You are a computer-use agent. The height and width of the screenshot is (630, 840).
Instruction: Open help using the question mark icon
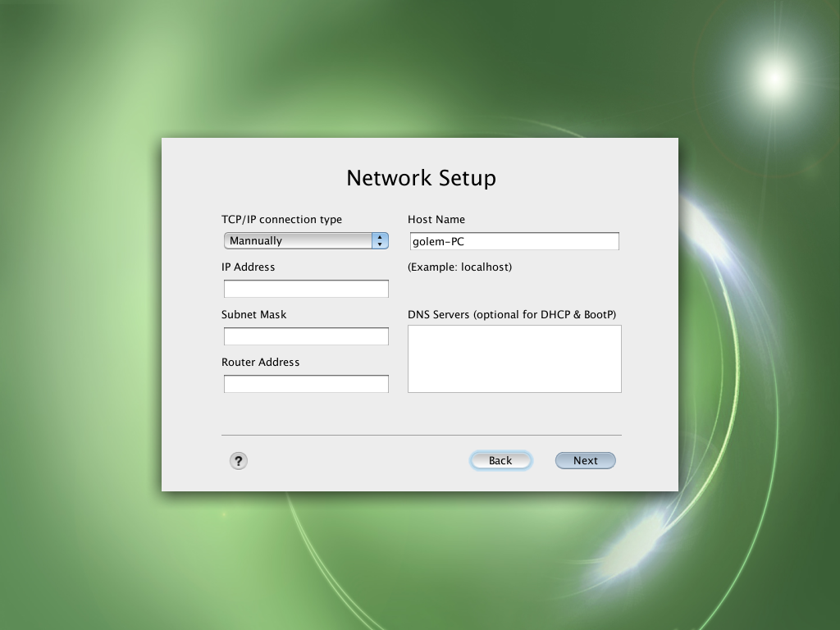click(x=238, y=461)
